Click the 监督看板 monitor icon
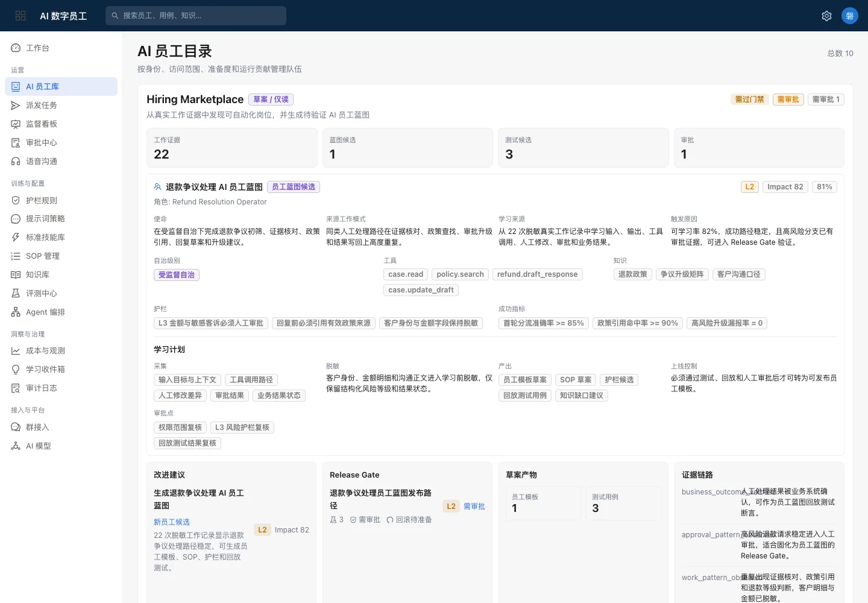Image resolution: width=868 pixels, height=603 pixels. (x=16, y=124)
